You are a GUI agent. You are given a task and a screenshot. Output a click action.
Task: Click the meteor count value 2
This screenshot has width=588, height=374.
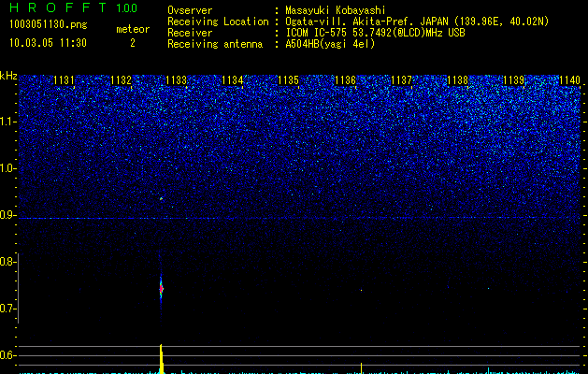tap(133, 43)
